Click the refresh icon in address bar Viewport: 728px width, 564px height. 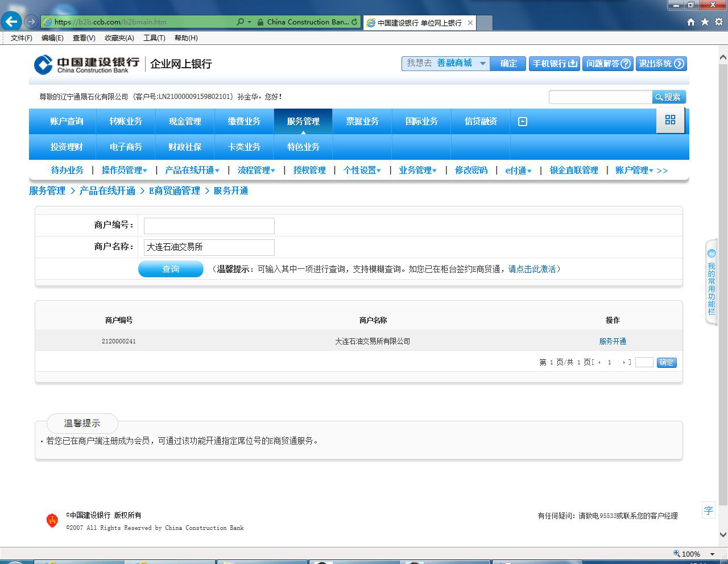click(x=354, y=22)
